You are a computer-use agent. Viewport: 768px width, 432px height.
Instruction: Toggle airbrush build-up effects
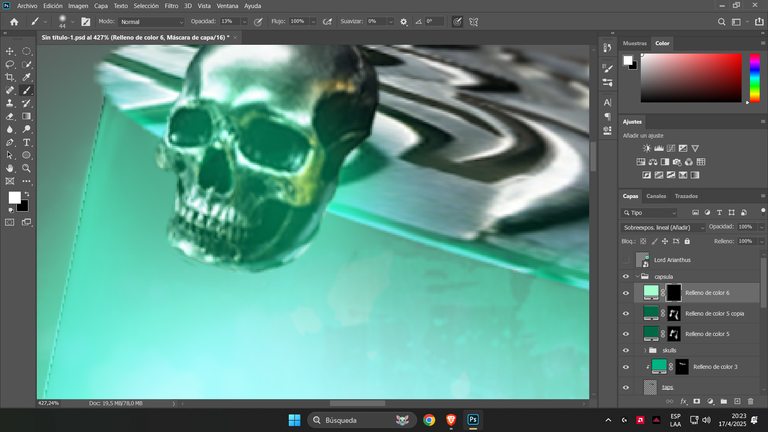(328, 22)
